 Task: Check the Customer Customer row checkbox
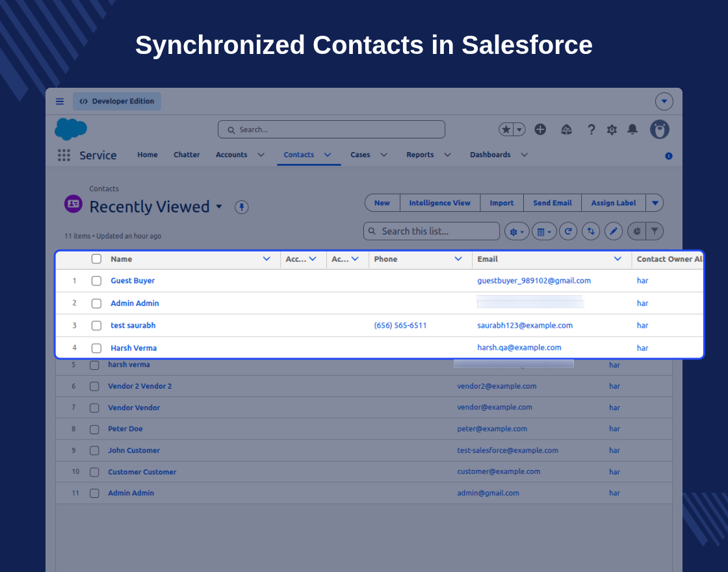click(94, 472)
